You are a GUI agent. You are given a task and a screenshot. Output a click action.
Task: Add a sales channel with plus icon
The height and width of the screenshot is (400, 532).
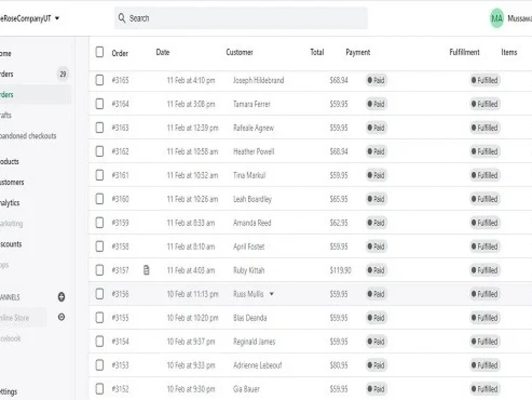(61, 297)
